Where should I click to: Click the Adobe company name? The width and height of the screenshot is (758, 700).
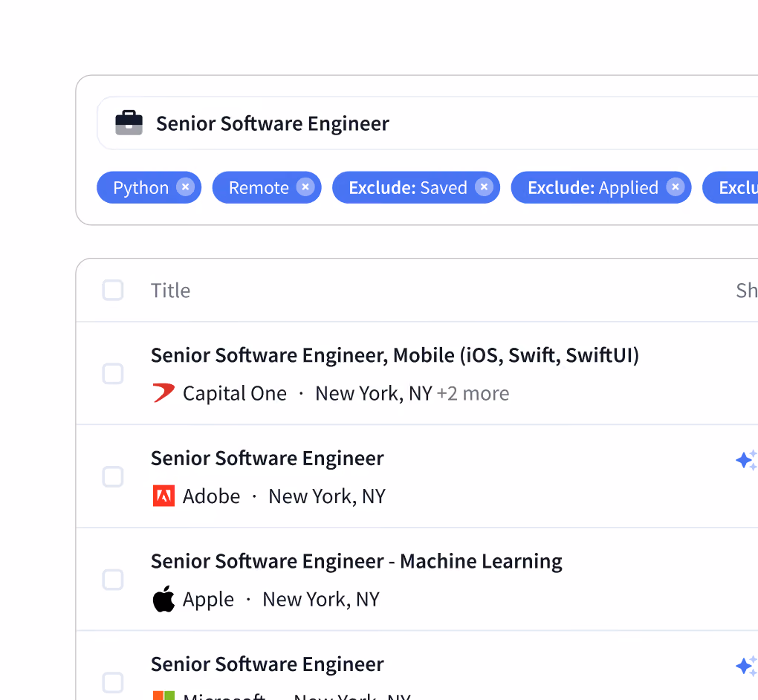click(211, 496)
